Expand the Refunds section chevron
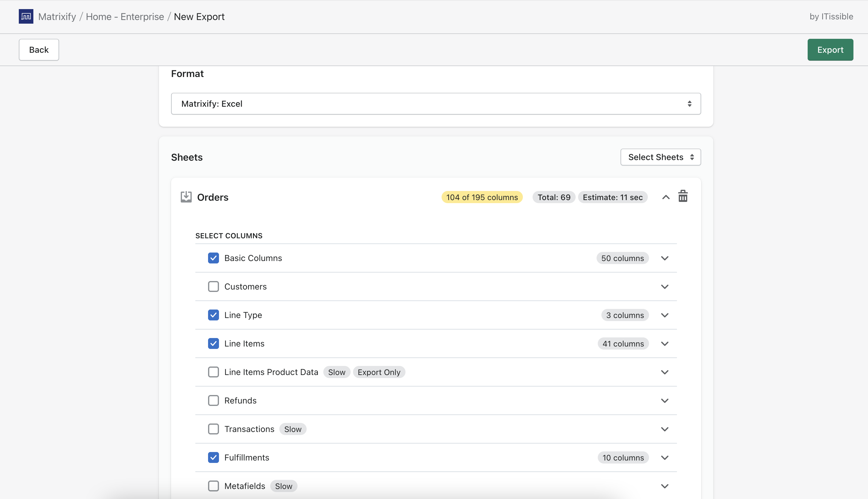Image resolution: width=868 pixels, height=499 pixels. click(664, 401)
